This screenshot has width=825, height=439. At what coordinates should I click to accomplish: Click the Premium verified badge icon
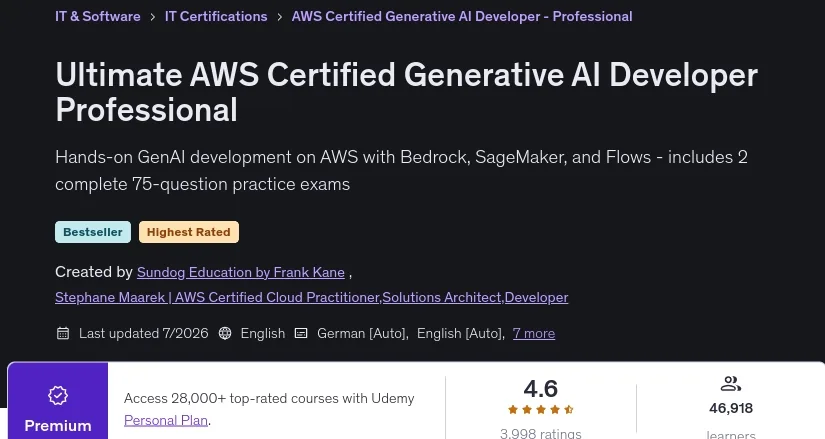[x=58, y=395]
